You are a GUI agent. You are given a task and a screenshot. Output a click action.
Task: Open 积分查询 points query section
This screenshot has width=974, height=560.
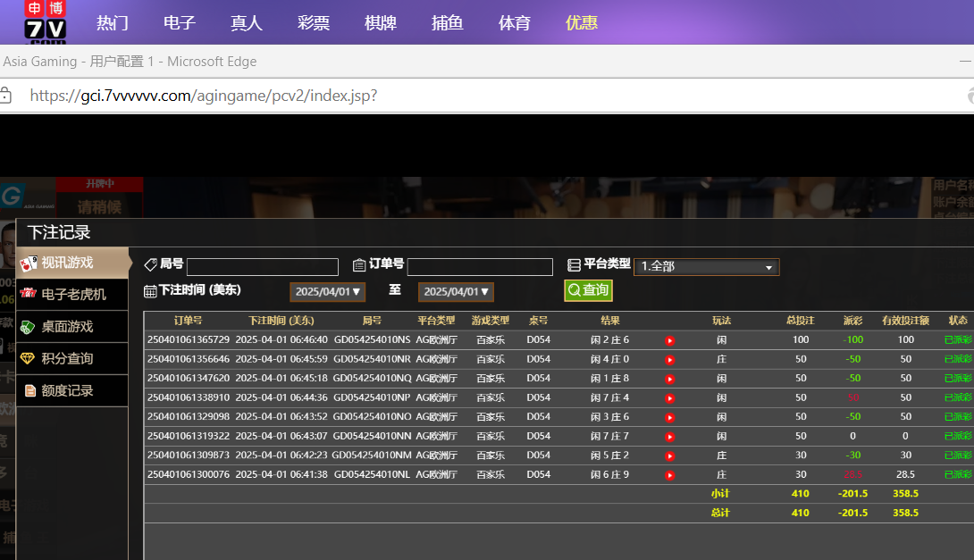[66, 358]
